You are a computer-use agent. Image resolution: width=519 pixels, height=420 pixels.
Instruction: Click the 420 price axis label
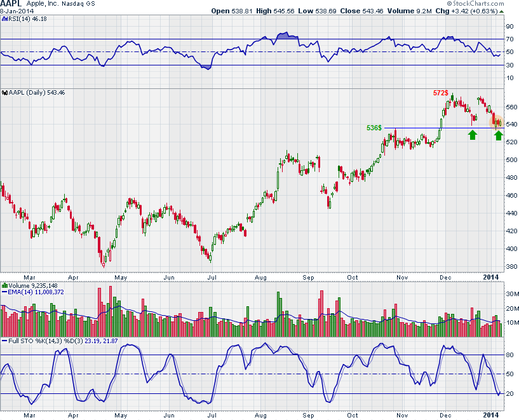511,231
